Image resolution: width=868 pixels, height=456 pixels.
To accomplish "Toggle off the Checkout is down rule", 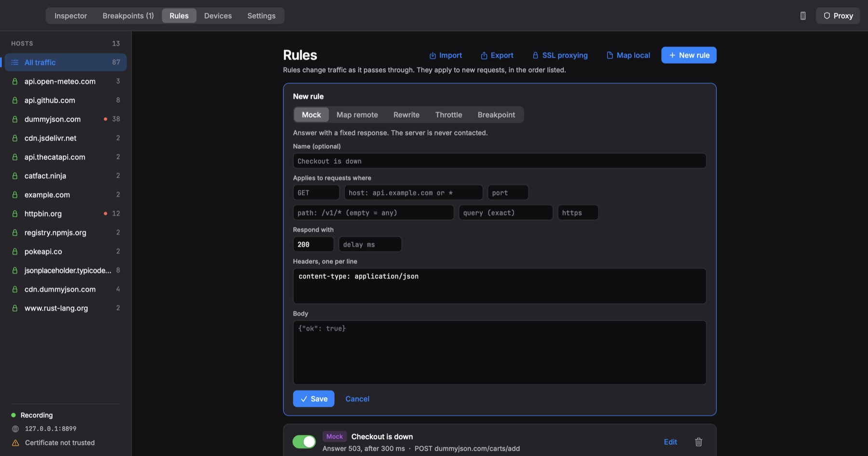I will [304, 442].
